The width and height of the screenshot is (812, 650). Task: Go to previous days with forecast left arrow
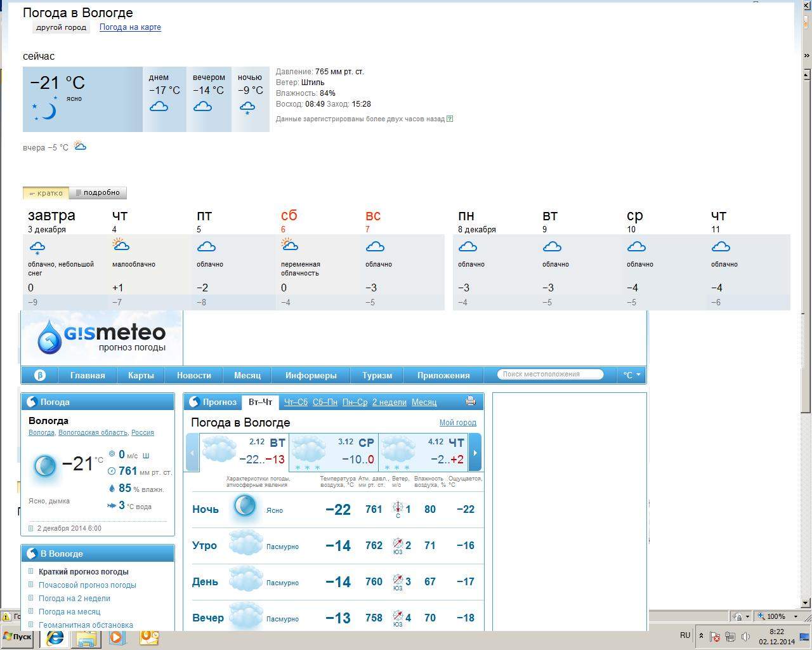tap(192, 453)
